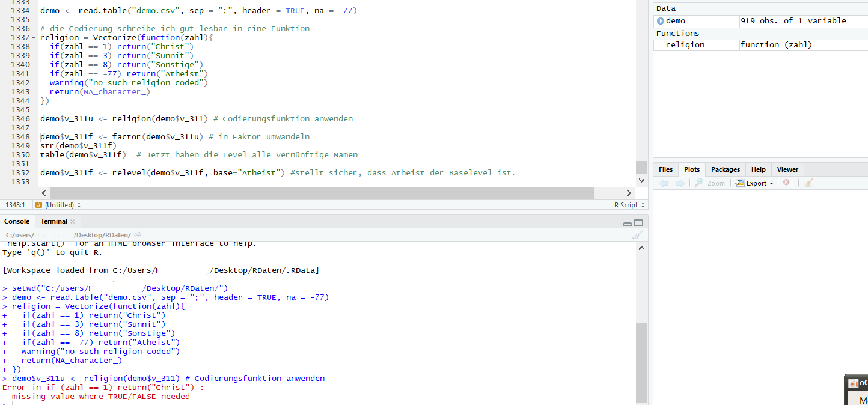Viewport: 868px width, 405px height.
Task: Expand the demo data frame arrow
Action: [x=661, y=21]
